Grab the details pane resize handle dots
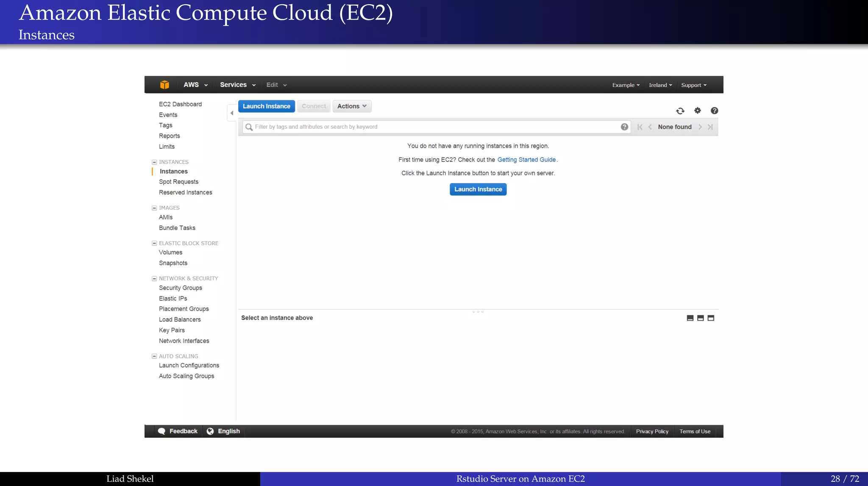Image resolution: width=868 pixels, height=486 pixels. 478,311
